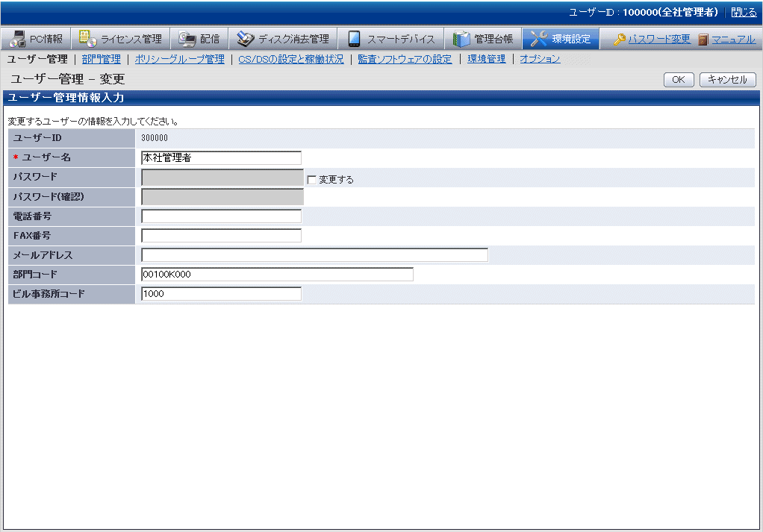Select the 環境設定 tab
Viewport: 763px width, 532px height.
coord(561,38)
